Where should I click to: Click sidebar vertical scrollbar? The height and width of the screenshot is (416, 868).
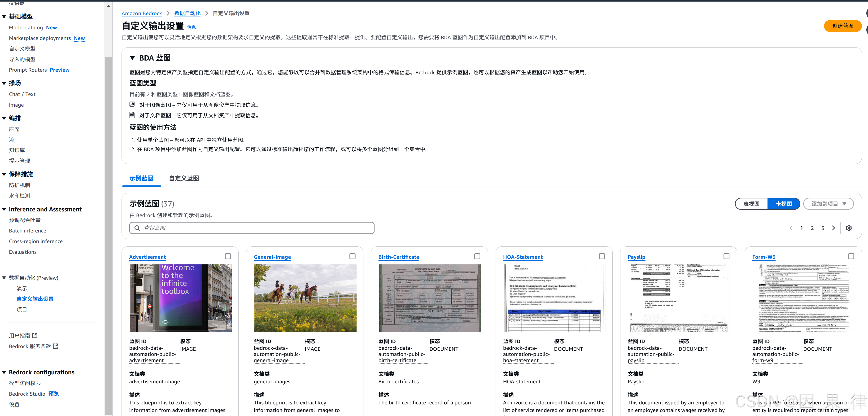click(108, 236)
